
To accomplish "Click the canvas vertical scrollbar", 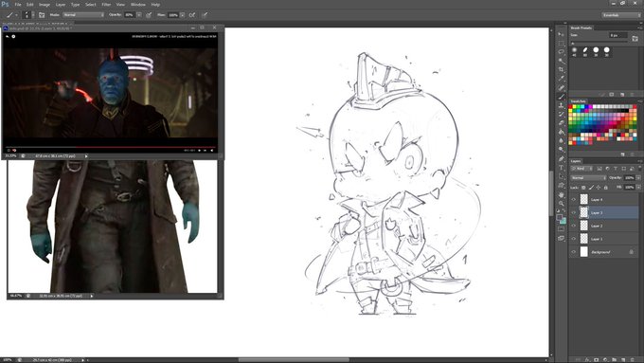I will click(x=551, y=193).
